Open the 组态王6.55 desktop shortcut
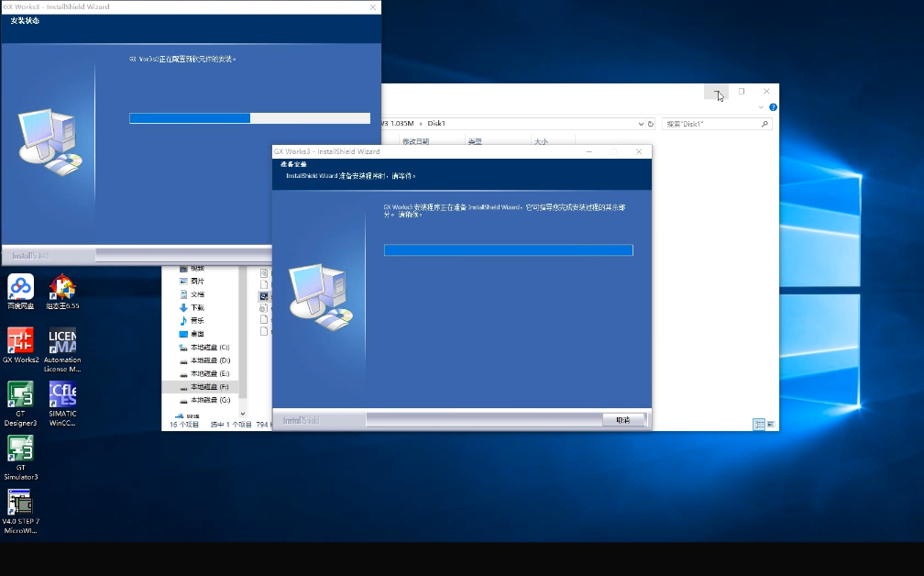 point(62,292)
